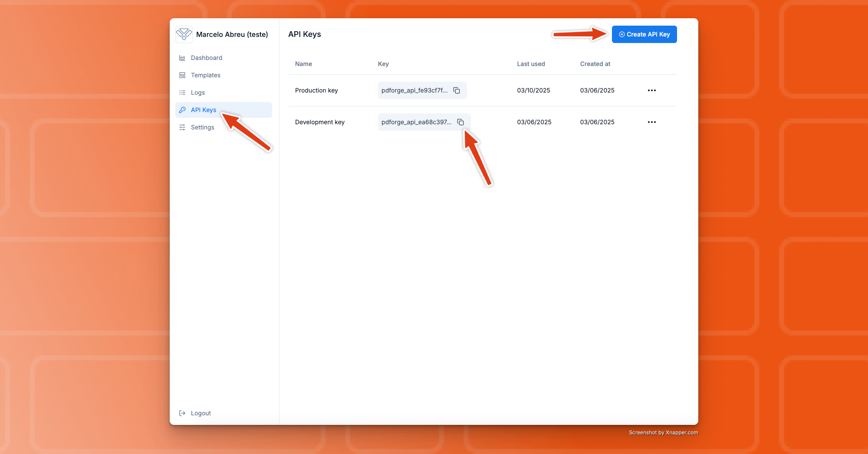Copy the Development key to clipboard
Viewport: 868px width, 454px height.
pyautogui.click(x=460, y=122)
